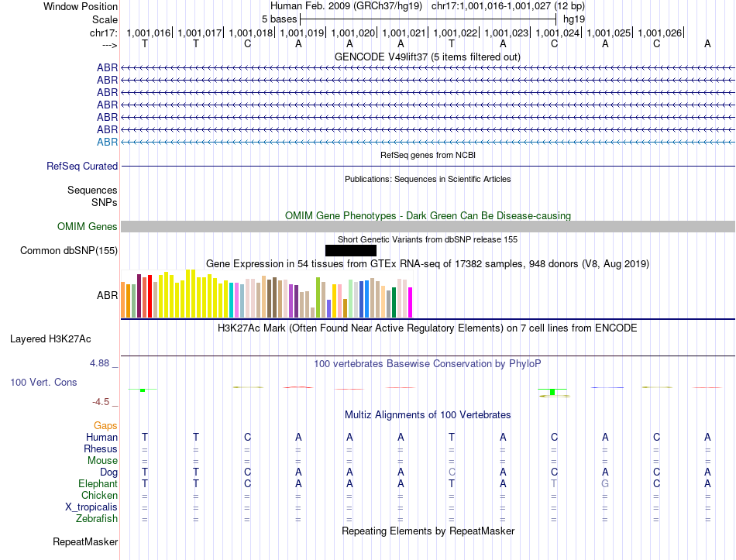
Task: Open the OMIM Genes track label
Action: pos(88,227)
